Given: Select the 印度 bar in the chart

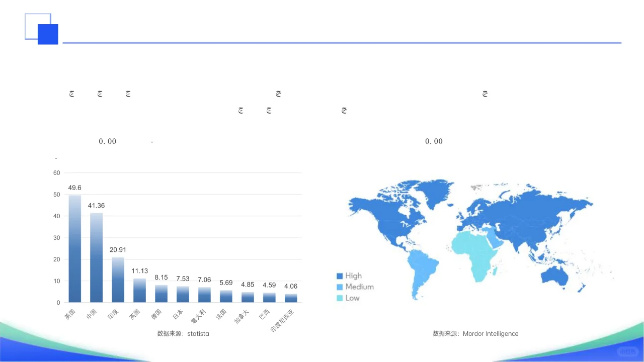Looking at the screenshot, I should point(118,280).
